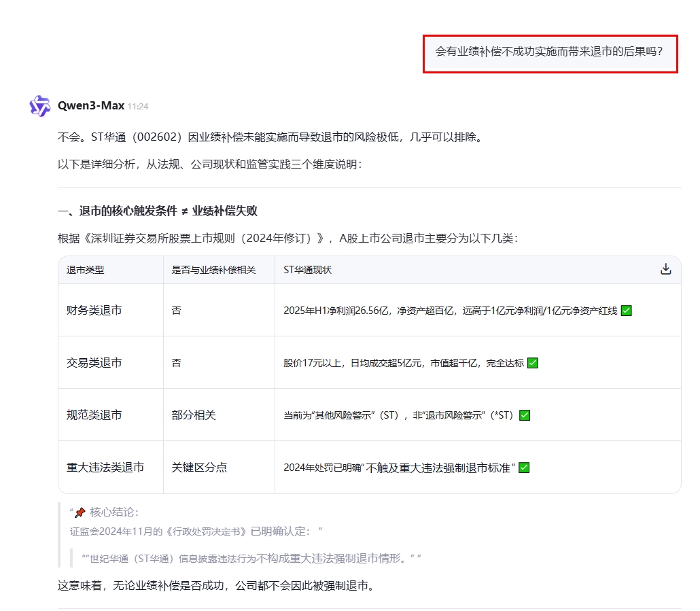
Task: Click the 股价17元以上 status cell
Action: 478,362
